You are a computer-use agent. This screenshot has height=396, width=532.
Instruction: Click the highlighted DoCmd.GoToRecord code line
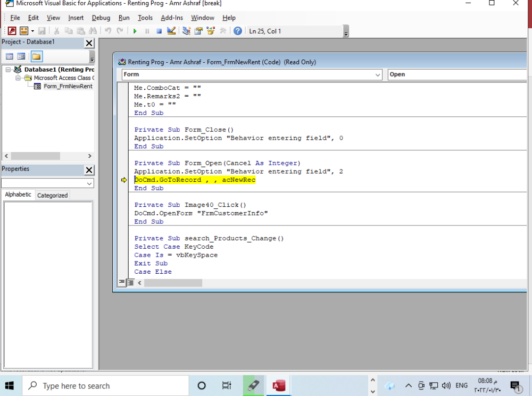tap(195, 180)
